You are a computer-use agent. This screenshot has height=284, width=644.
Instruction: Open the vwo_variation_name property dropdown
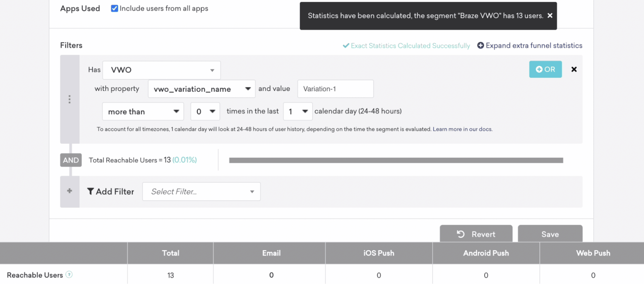201,89
